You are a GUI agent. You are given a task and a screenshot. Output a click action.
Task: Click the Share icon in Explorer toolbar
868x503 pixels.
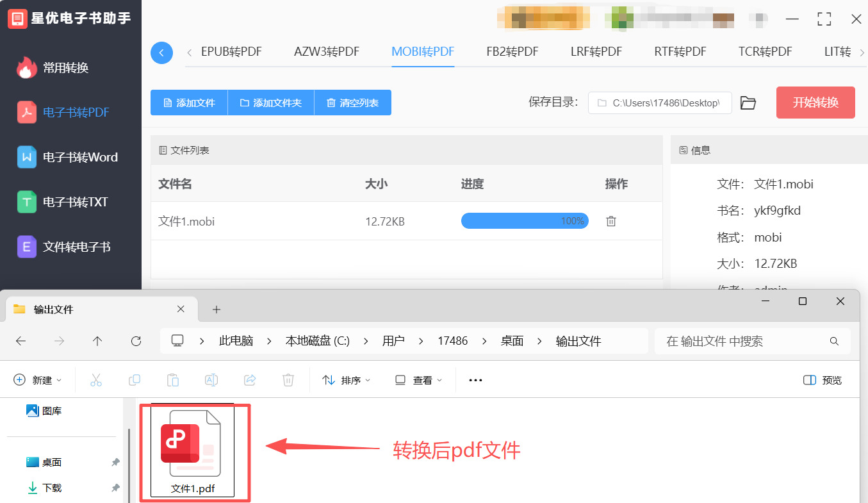click(250, 380)
